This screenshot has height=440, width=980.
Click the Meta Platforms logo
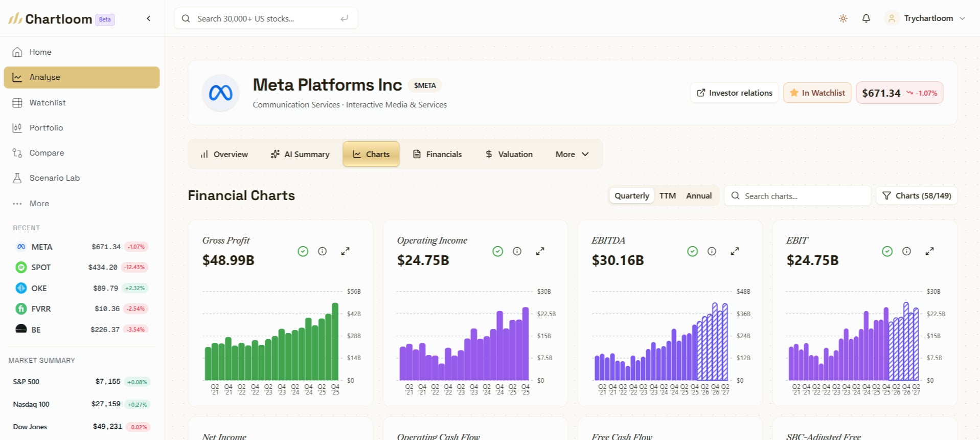click(220, 93)
